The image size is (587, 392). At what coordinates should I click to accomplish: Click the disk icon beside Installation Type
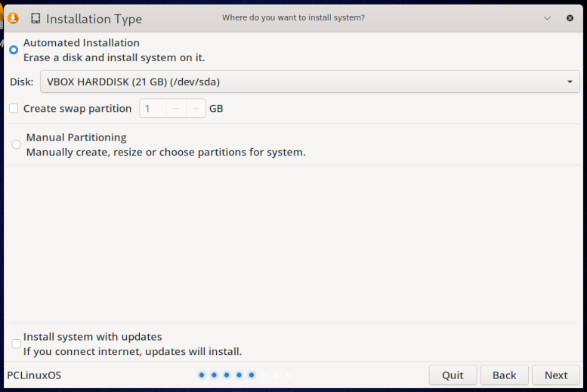(x=36, y=18)
